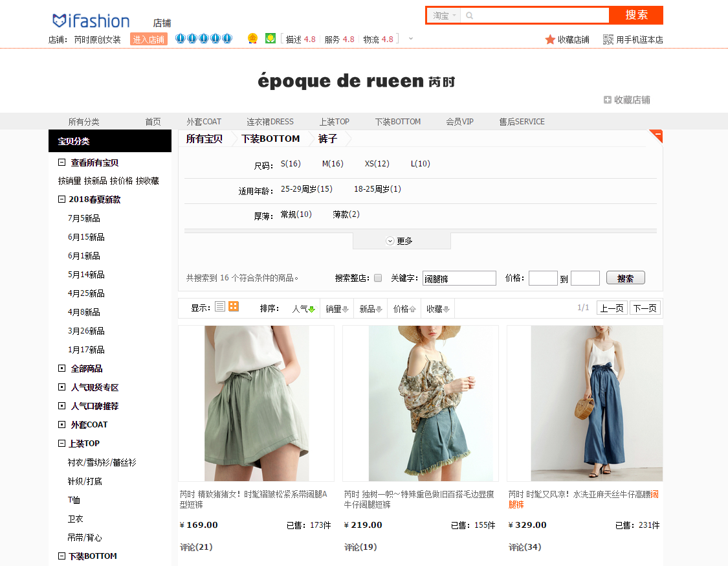The height and width of the screenshot is (566, 728).
Task: Filter by size S(16)
Action: [291, 164]
